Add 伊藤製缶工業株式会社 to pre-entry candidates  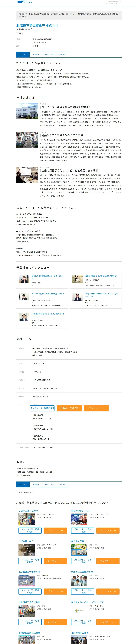click(x=83, y=591)
